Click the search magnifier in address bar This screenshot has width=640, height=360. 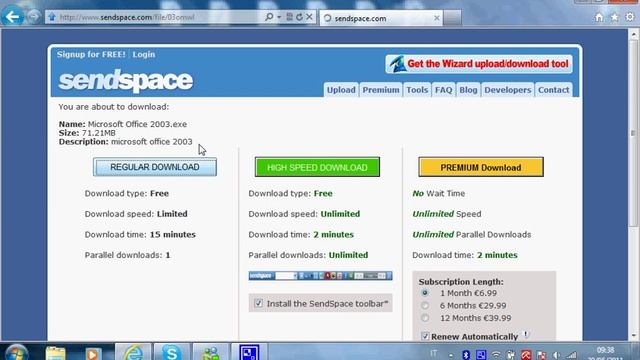coord(269,17)
